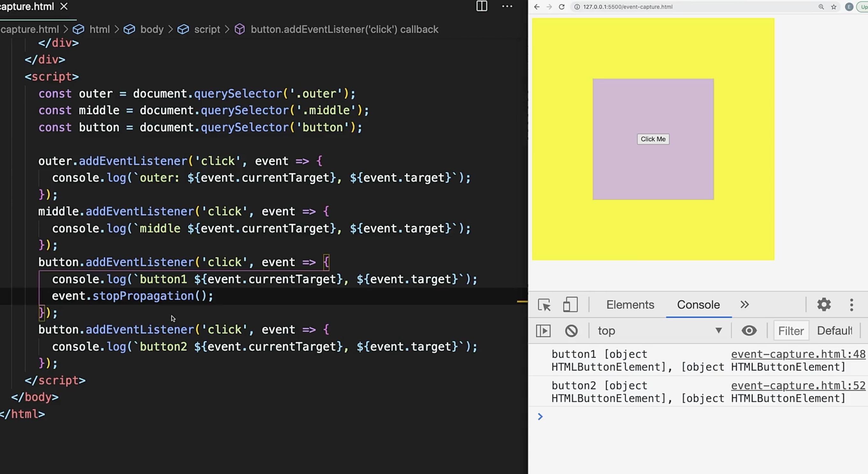Open the Default log levels dropdown
The image size is (868, 474).
coord(834,330)
